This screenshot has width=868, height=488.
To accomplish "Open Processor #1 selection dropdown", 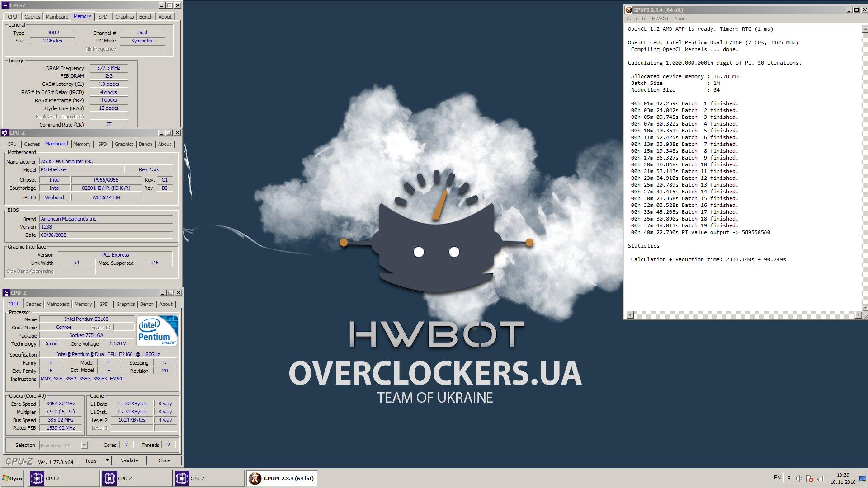I will (x=64, y=446).
